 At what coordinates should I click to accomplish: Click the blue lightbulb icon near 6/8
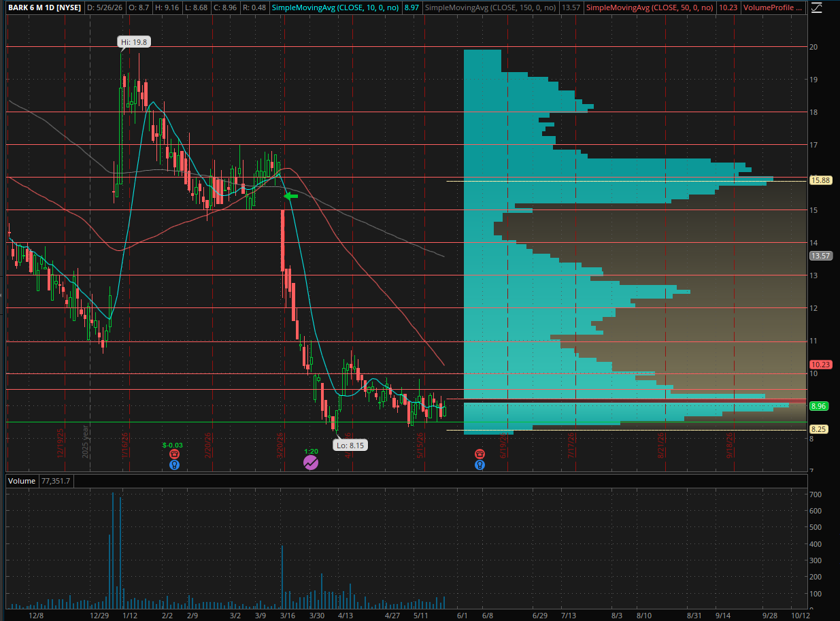click(480, 465)
